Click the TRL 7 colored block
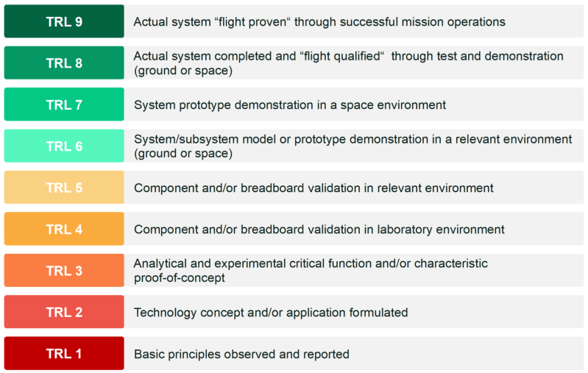 (64, 104)
